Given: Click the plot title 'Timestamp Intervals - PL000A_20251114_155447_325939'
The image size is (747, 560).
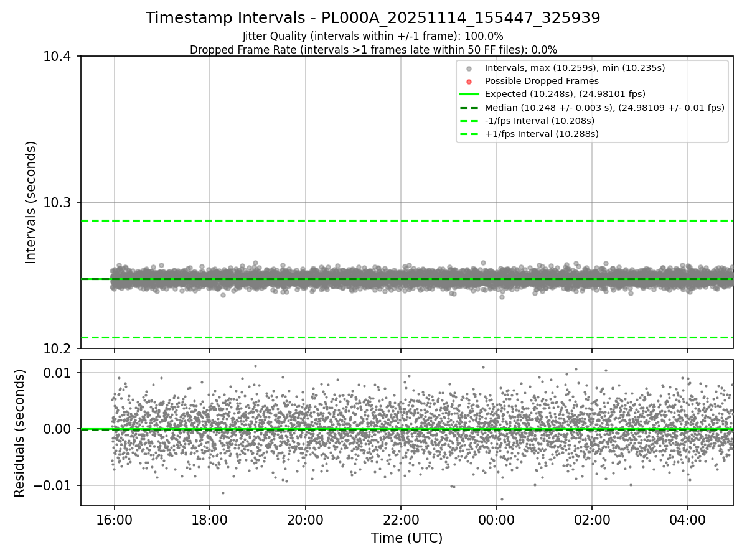Looking at the screenshot, I should (x=373, y=19).
